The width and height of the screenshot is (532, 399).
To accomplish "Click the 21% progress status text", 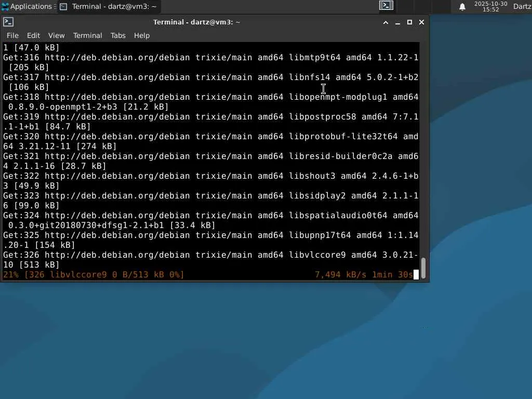I will pyautogui.click(x=11, y=274).
